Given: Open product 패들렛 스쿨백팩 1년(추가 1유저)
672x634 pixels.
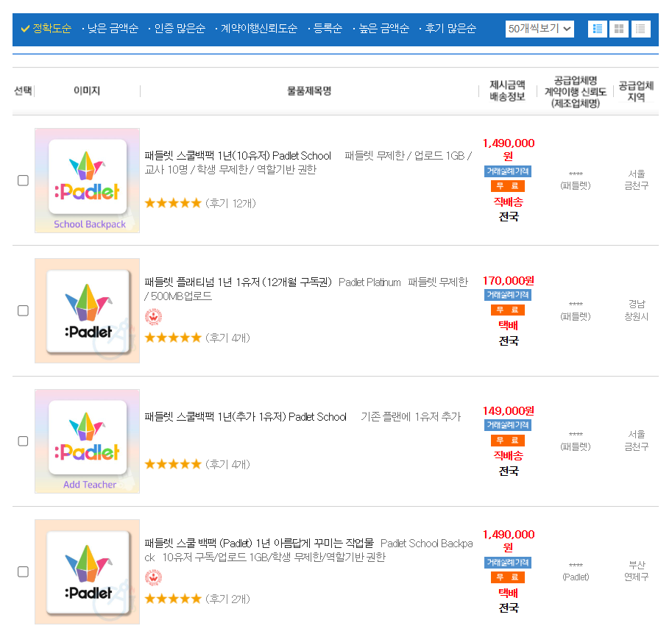Looking at the screenshot, I should point(246,417).
